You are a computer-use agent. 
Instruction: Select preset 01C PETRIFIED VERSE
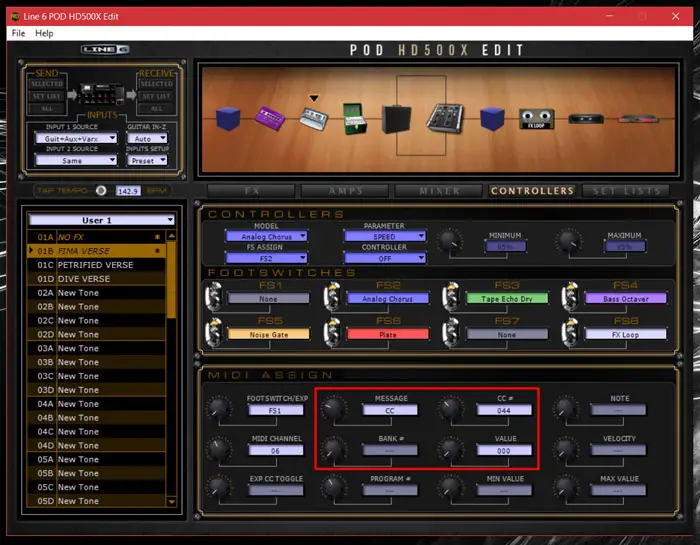click(96, 265)
